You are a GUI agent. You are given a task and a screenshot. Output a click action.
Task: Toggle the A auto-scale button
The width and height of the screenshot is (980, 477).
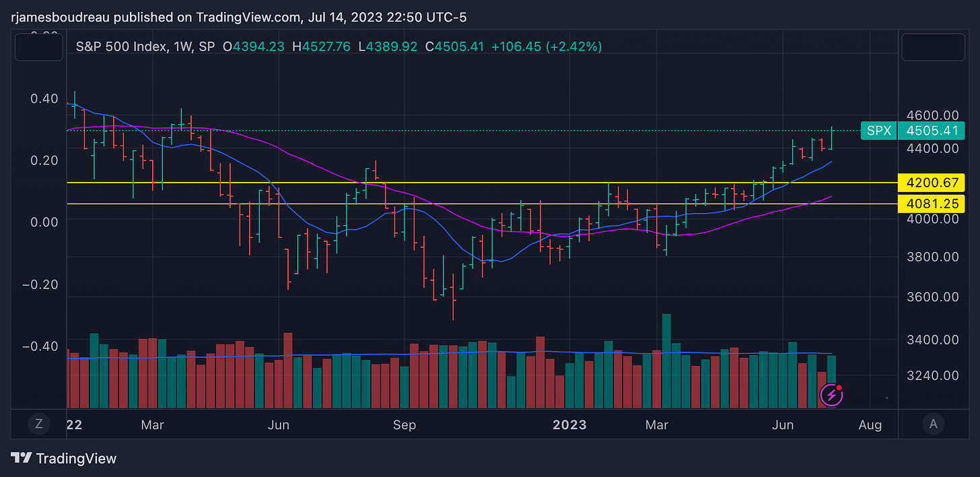(x=933, y=424)
